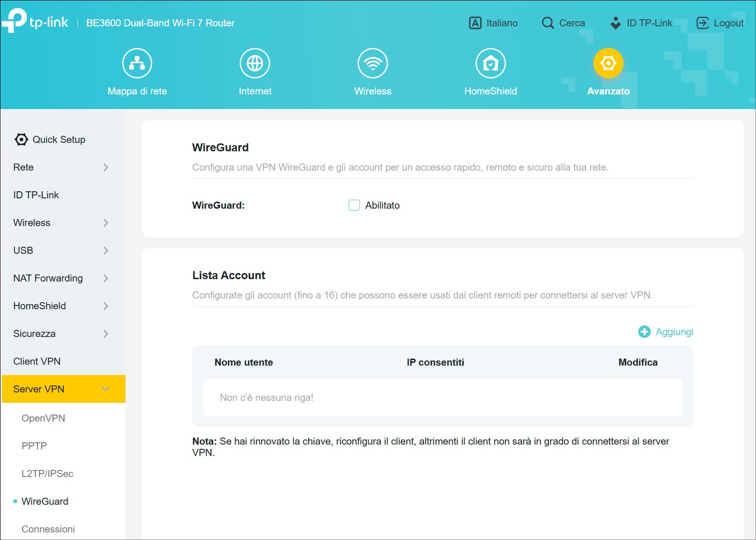Click the Logout text
This screenshot has height=540, width=756.
tap(728, 23)
